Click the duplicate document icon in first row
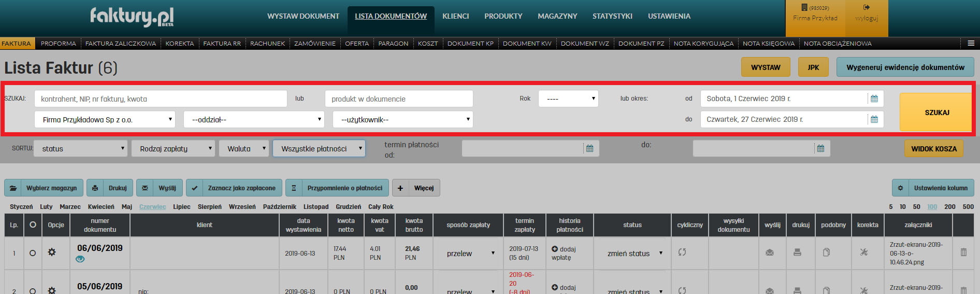Screen dimensions: 980x294 click(826, 253)
